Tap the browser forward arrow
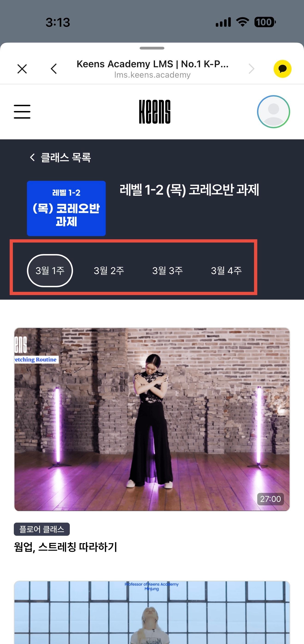This screenshot has width=304, height=644. tap(251, 69)
